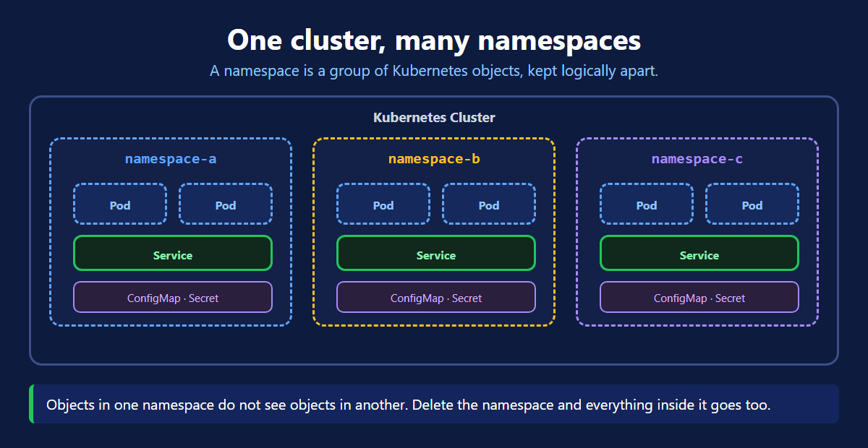The width and height of the screenshot is (868, 448).
Task: Click the namespace-c heading
Action: (x=697, y=159)
